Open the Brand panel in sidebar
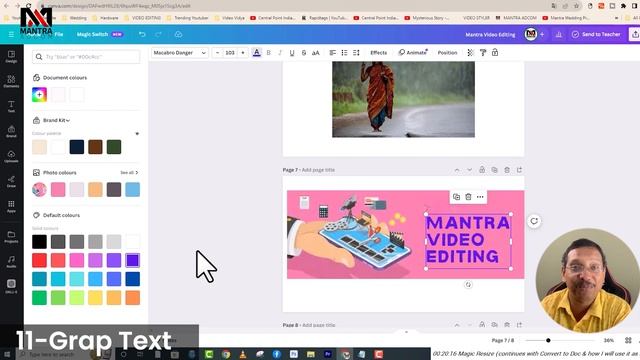This screenshot has width=640, height=360. coord(11,131)
